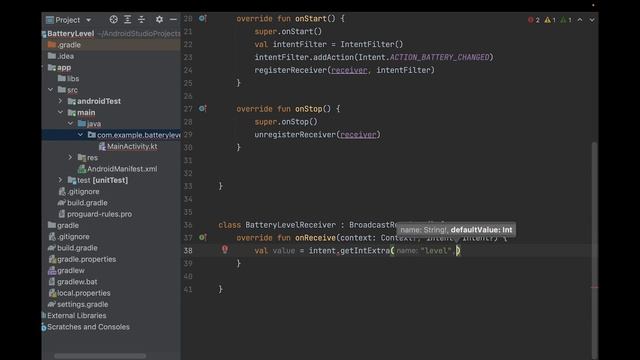Click the errors count indicator in editor
Screen dimensions: 640x360
pyautogui.click(x=534, y=20)
